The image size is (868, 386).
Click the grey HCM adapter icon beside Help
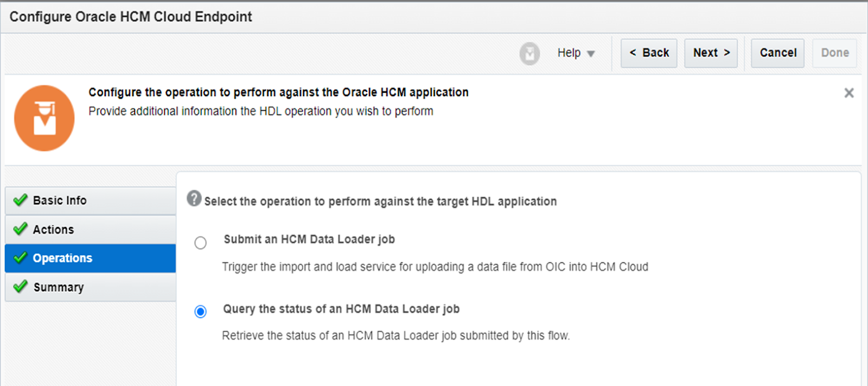pyautogui.click(x=529, y=54)
